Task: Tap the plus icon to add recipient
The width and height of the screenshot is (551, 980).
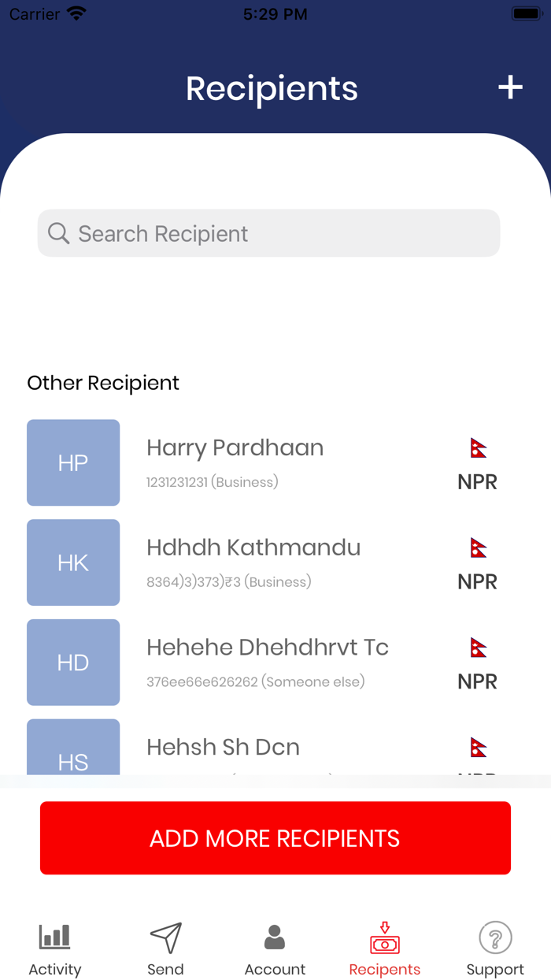Action: click(x=510, y=87)
